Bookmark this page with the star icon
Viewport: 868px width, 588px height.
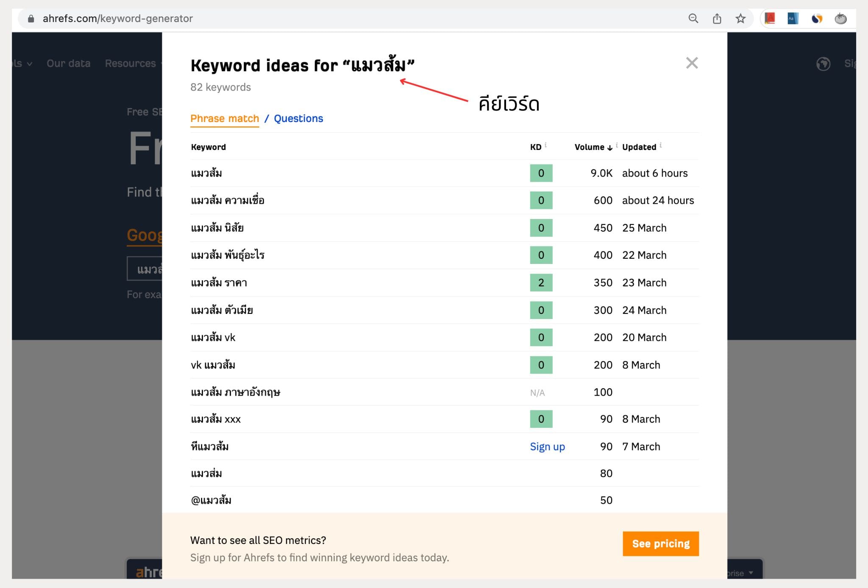pyautogui.click(x=740, y=18)
